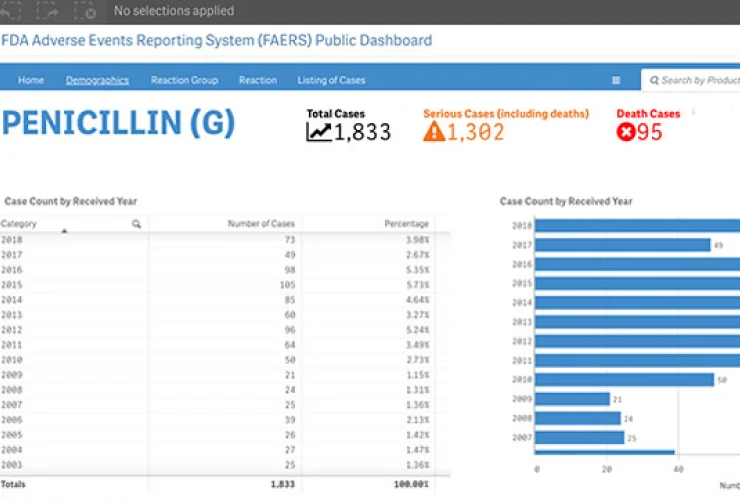Screen dimensions: 740x500
Task: Open the Demographics tab
Action: pos(97,80)
